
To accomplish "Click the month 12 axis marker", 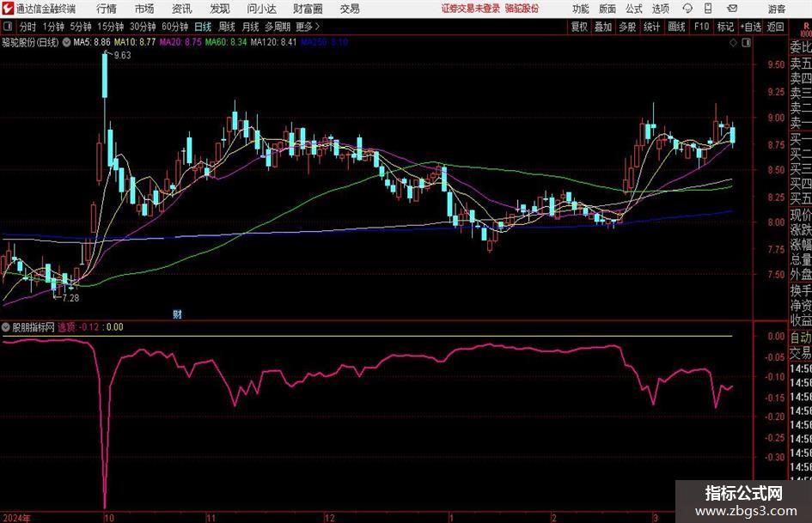I will [329, 518].
